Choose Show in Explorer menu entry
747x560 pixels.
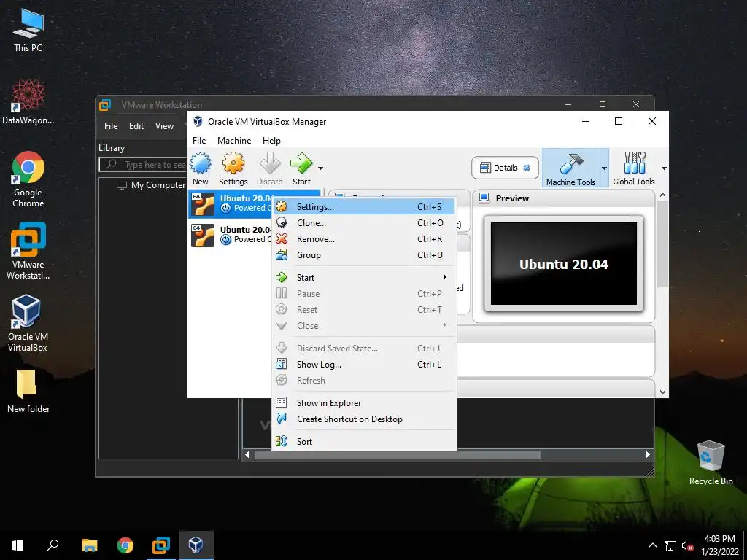pyautogui.click(x=363, y=402)
